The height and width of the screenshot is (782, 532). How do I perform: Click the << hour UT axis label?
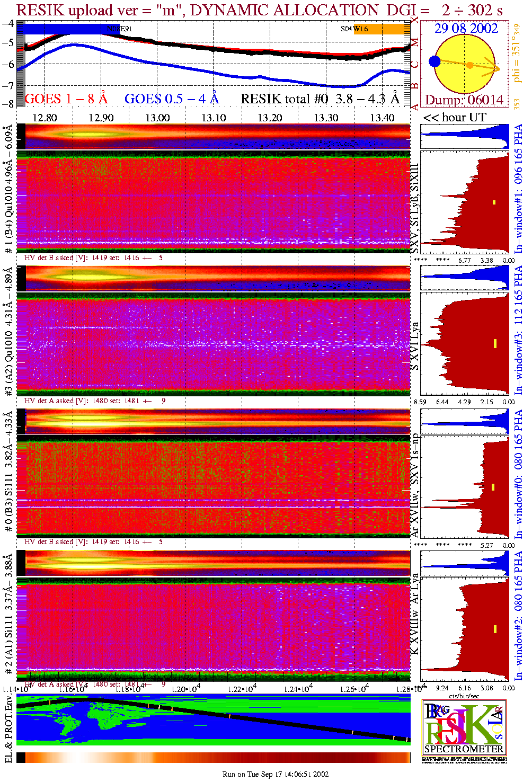pyautogui.click(x=454, y=118)
